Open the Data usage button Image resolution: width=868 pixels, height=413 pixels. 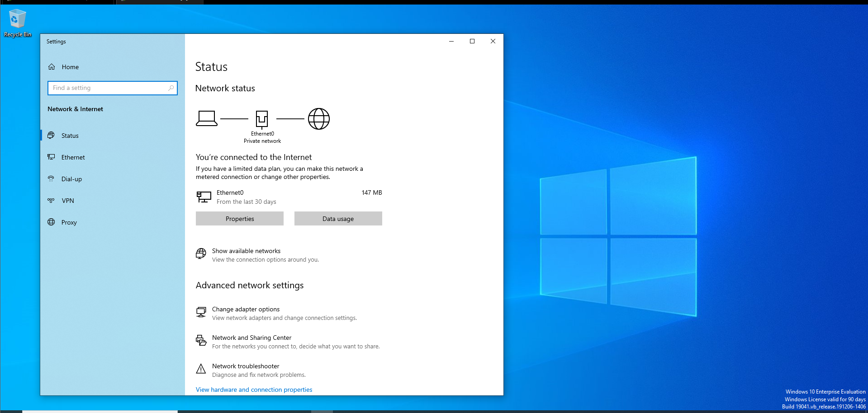pos(338,219)
